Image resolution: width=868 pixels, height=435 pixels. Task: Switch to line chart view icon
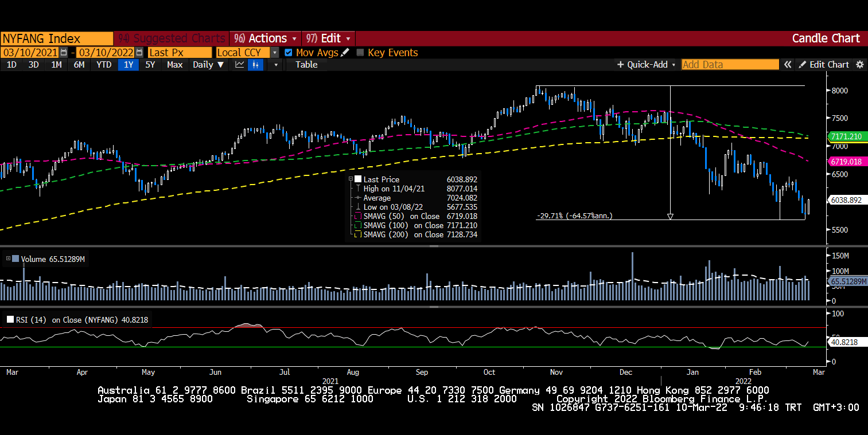(x=240, y=65)
